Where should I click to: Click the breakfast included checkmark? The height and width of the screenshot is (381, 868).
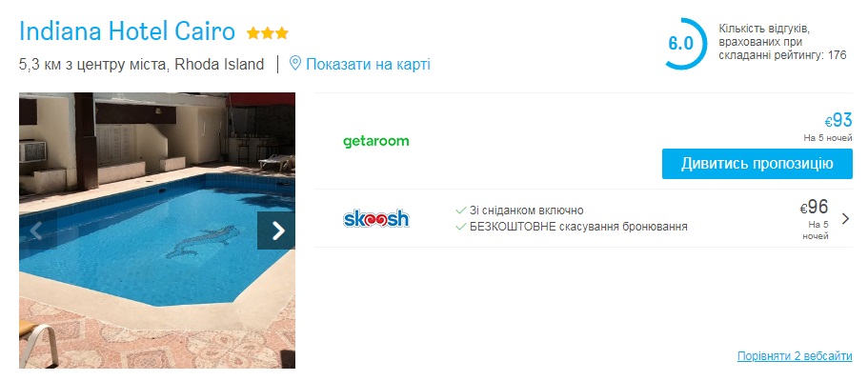coord(460,211)
